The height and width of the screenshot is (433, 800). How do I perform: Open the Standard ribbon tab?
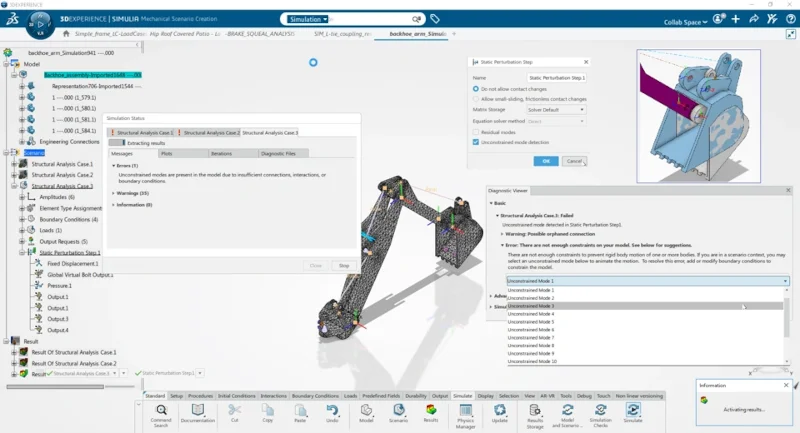tap(155, 396)
